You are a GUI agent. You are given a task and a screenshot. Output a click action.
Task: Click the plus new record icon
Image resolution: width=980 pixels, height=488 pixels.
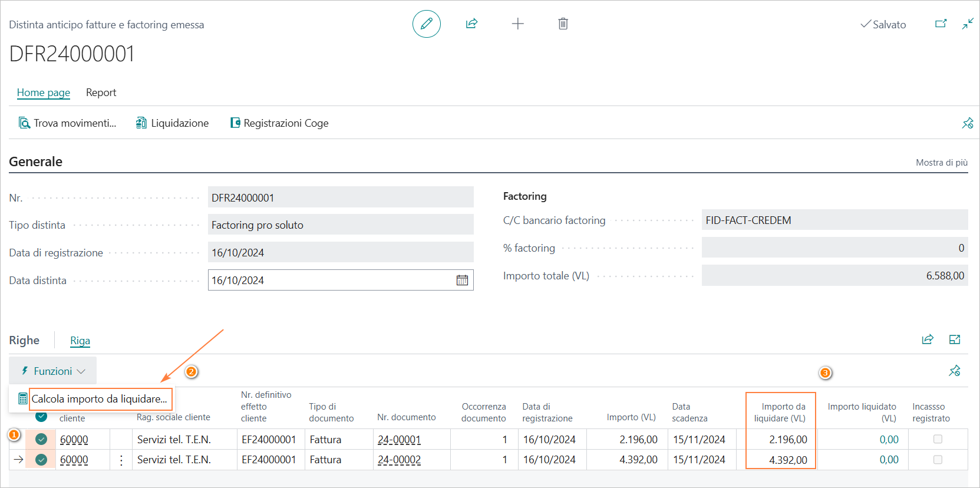[x=517, y=24]
